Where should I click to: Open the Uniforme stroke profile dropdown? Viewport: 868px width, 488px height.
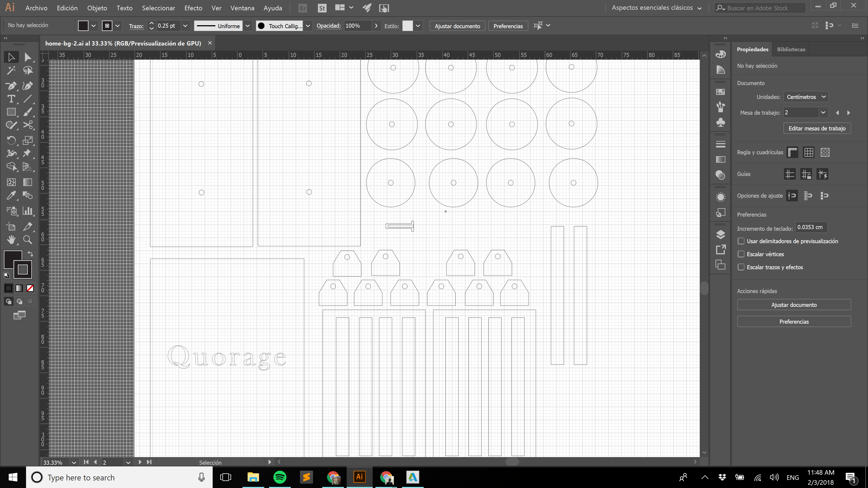(248, 26)
